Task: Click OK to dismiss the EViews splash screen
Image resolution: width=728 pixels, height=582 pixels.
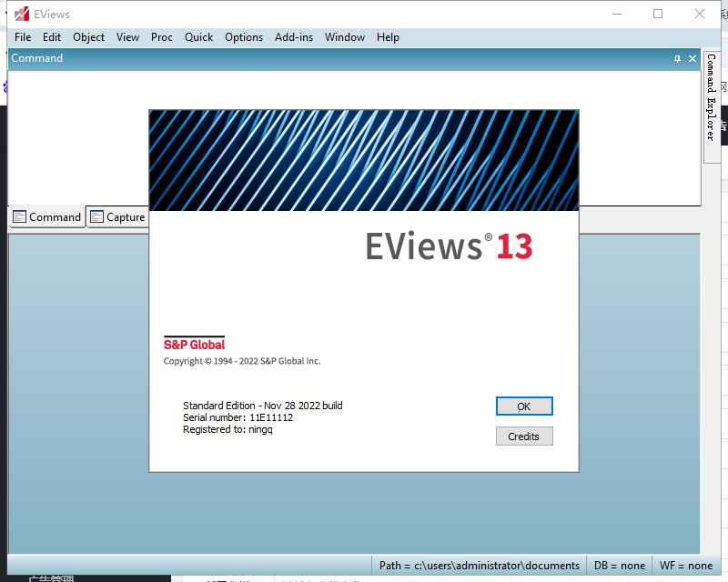Action: pyautogui.click(x=524, y=406)
